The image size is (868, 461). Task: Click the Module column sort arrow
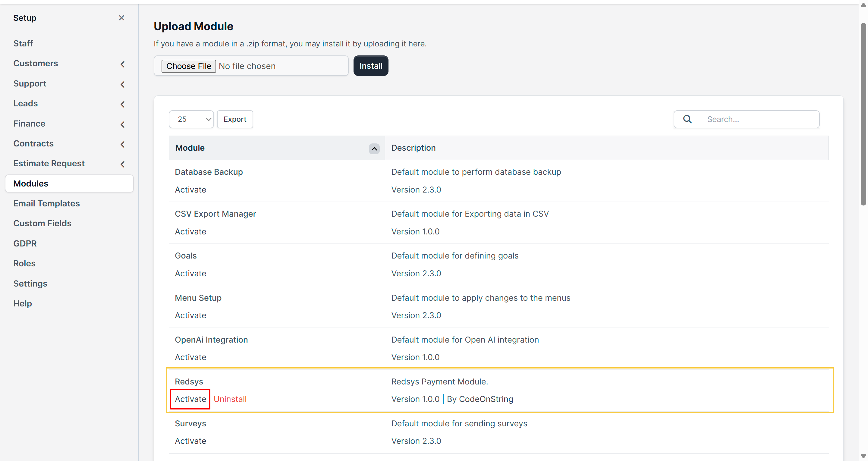tap(374, 149)
